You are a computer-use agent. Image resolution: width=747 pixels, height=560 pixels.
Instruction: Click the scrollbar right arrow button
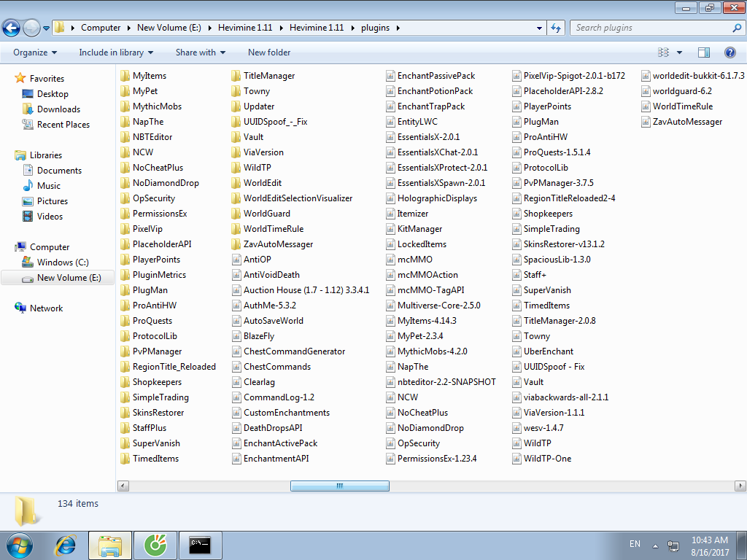(740, 486)
